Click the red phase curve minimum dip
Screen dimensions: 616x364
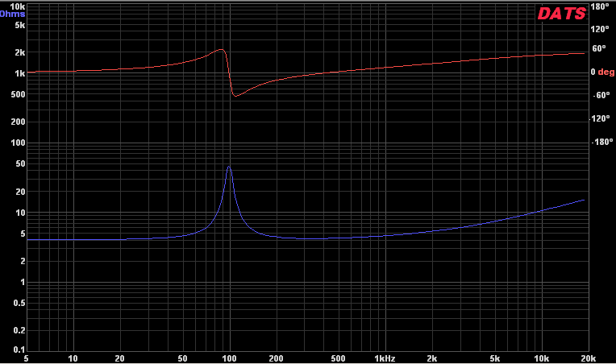coord(235,95)
